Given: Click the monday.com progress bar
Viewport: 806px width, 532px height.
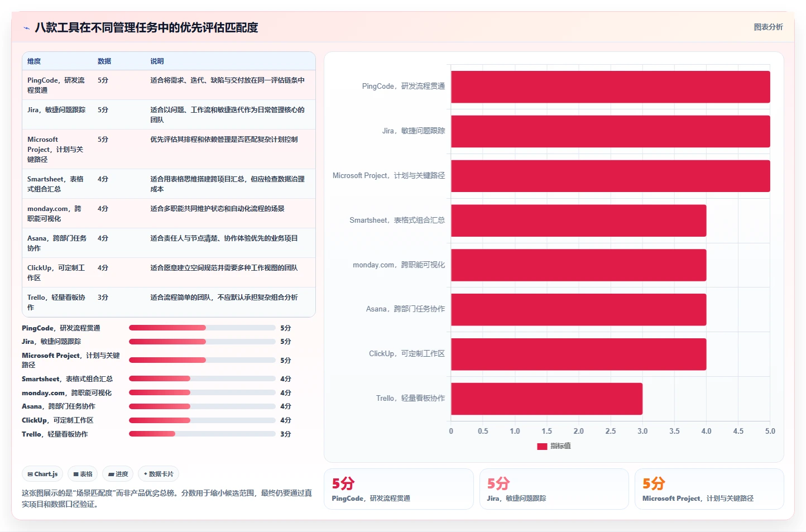Looking at the screenshot, I should coord(202,392).
